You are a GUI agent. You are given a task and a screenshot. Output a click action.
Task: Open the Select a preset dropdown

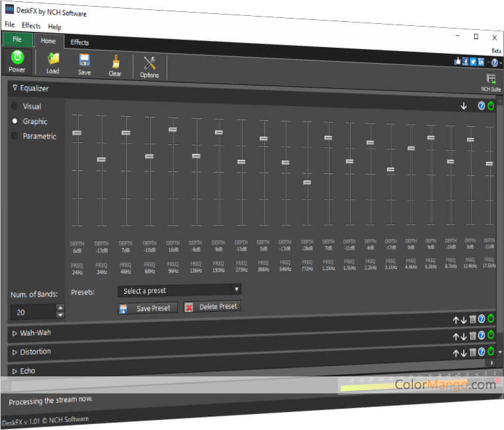pos(179,290)
